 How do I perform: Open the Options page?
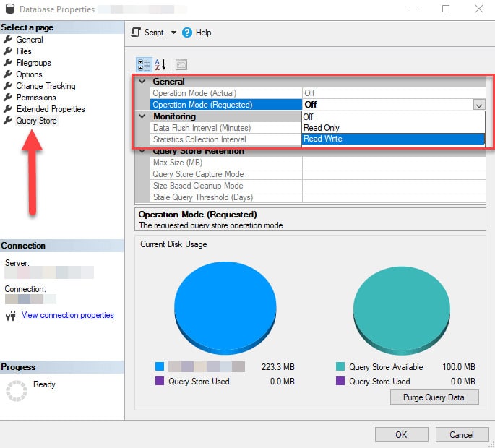(30, 74)
